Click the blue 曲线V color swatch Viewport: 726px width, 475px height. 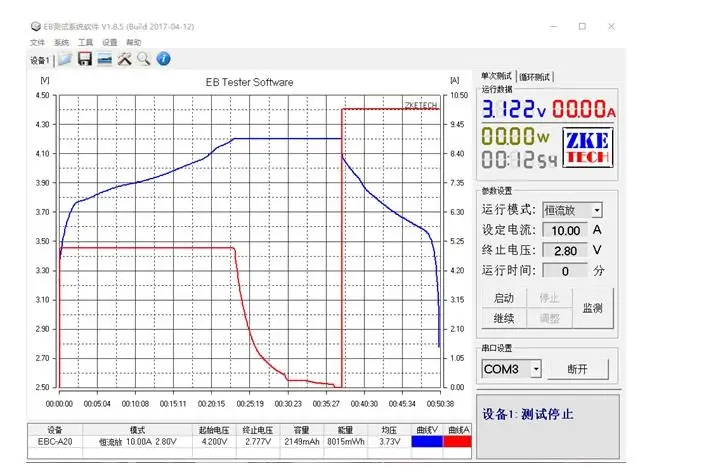pos(426,442)
